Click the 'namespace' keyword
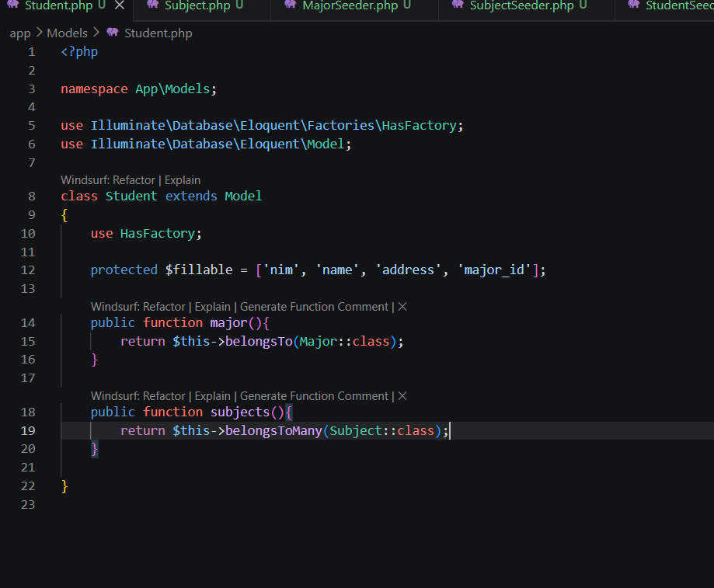This screenshot has width=714, height=588. pyautogui.click(x=94, y=89)
